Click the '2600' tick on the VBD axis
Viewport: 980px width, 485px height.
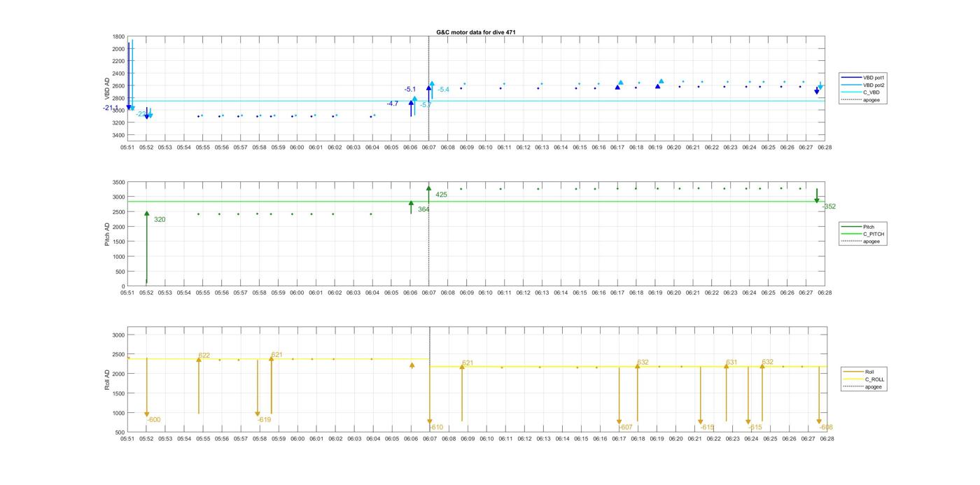[118, 86]
